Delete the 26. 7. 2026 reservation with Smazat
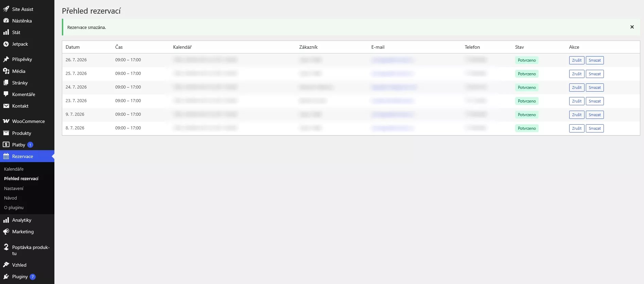Viewport: 644px width, 284px height. [x=595, y=60]
